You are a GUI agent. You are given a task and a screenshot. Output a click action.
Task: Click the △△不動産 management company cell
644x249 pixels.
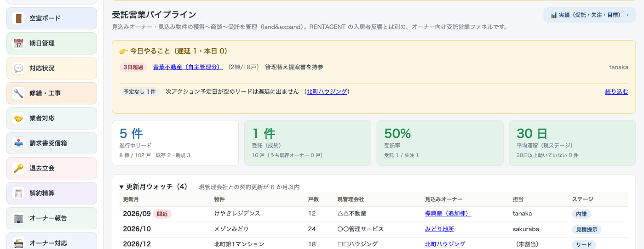coord(352,214)
